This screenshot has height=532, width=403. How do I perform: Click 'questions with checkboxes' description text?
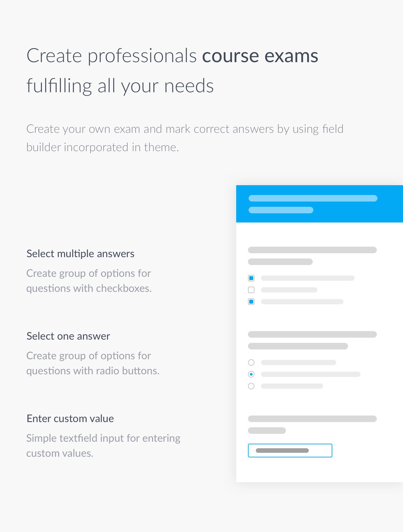click(x=89, y=288)
